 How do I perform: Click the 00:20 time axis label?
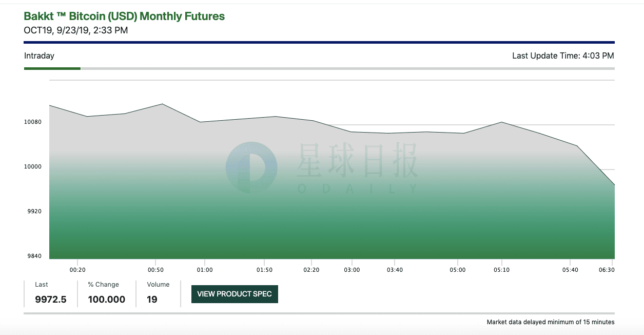pos(77,269)
